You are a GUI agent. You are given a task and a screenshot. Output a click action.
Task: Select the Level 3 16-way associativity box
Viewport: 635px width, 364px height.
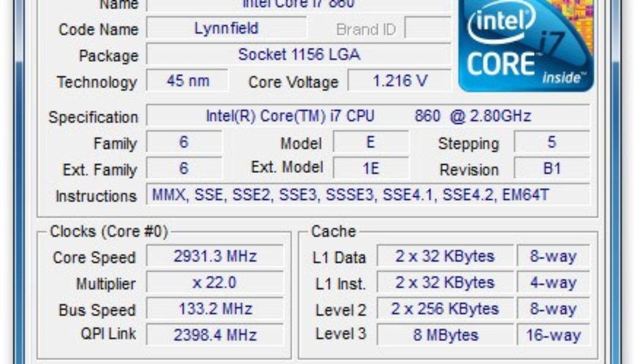click(x=553, y=334)
